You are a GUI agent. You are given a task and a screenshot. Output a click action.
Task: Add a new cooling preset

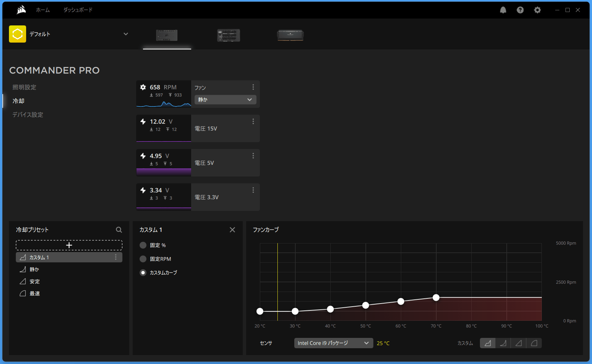pos(69,245)
